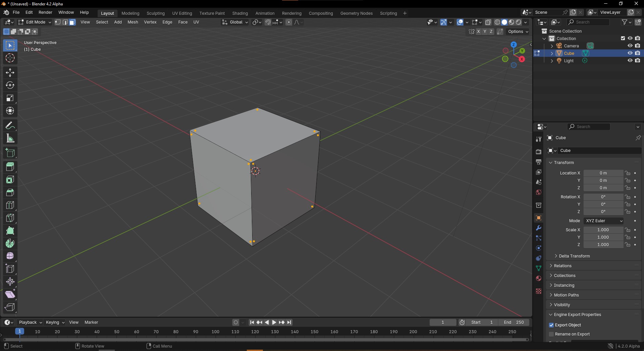
Task: Open the Global transform orientation dropdown
Action: 235,22
